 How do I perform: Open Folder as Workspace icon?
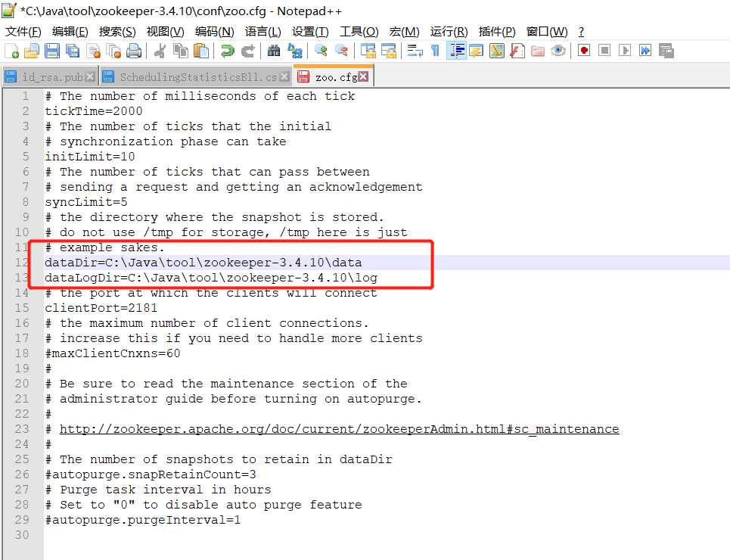(x=538, y=51)
